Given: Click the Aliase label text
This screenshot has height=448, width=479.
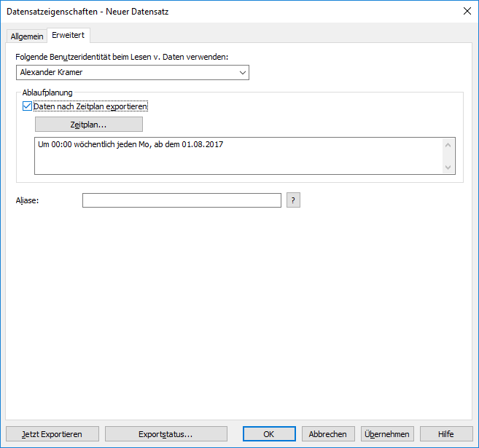Looking at the screenshot, I should (27, 200).
